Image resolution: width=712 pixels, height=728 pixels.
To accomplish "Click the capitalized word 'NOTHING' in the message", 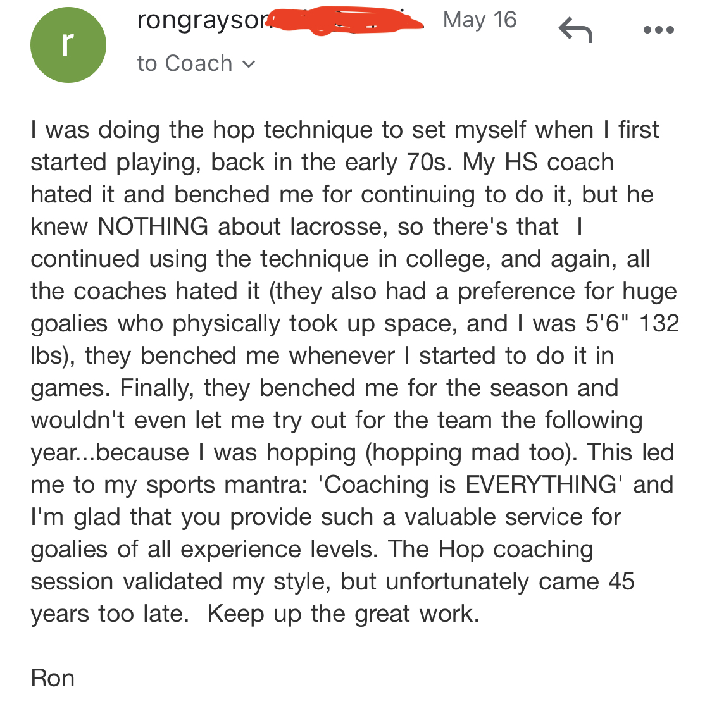I will coord(153,226).
